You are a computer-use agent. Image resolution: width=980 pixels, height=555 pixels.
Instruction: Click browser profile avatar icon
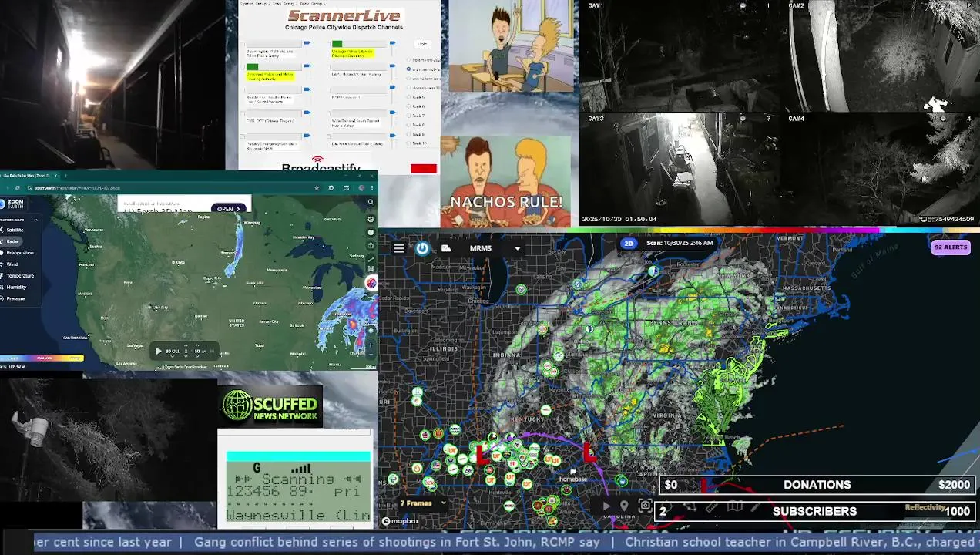coord(361,188)
